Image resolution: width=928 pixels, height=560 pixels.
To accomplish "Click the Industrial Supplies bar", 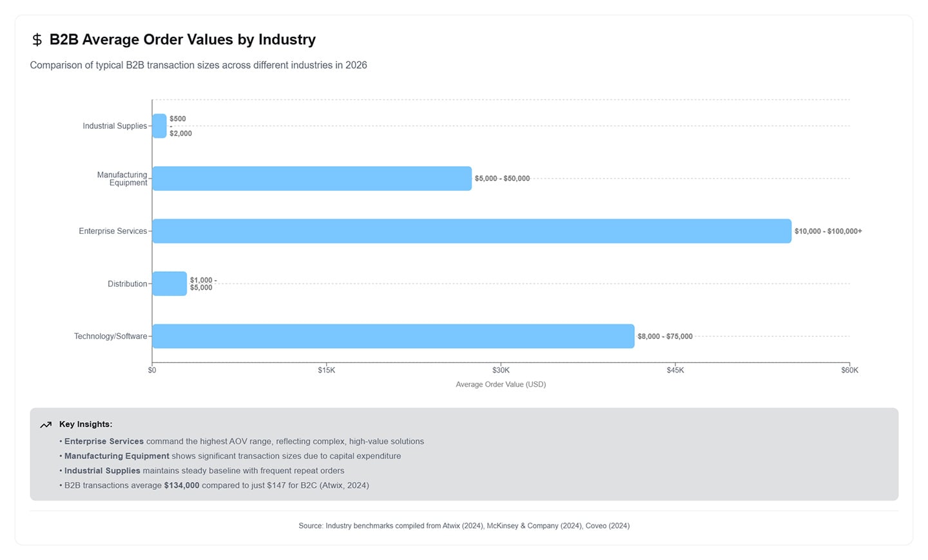I will [x=159, y=126].
